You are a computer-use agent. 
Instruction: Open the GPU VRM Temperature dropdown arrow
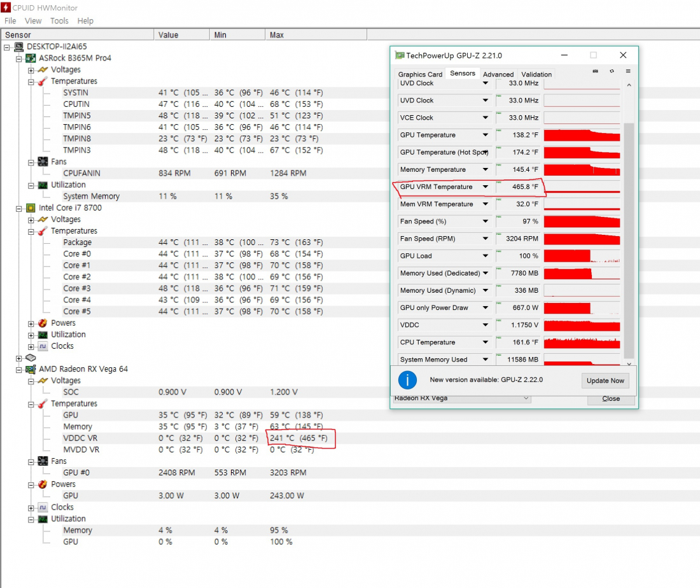[486, 186]
